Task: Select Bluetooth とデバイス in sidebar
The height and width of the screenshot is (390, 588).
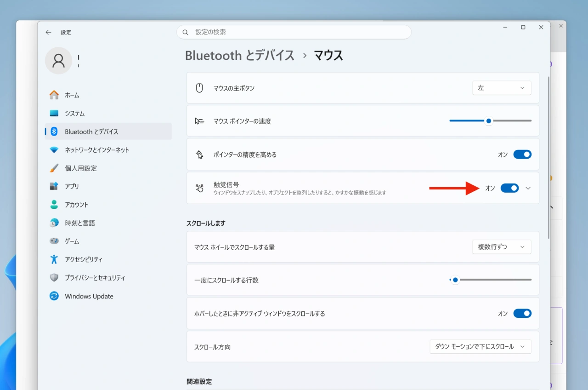Action: tap(108, 132)
